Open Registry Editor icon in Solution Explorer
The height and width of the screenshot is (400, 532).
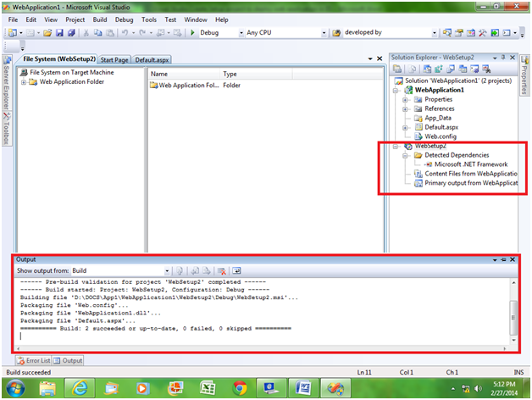click(438, 69)
